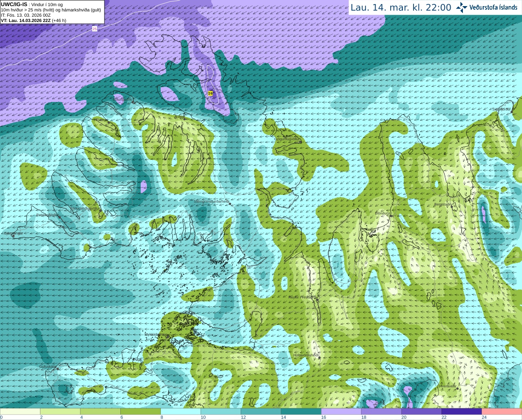Screen dimensions: 522x420
Task: Click the 12–14 m/s teal legend swatch
Action: coord(261,411)
